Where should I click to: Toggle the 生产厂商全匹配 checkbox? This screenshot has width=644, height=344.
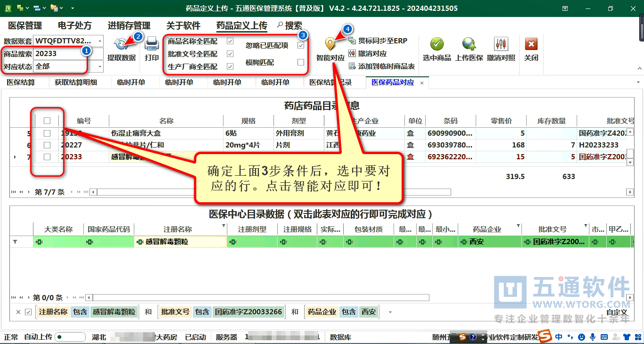[x=230, y=66]
